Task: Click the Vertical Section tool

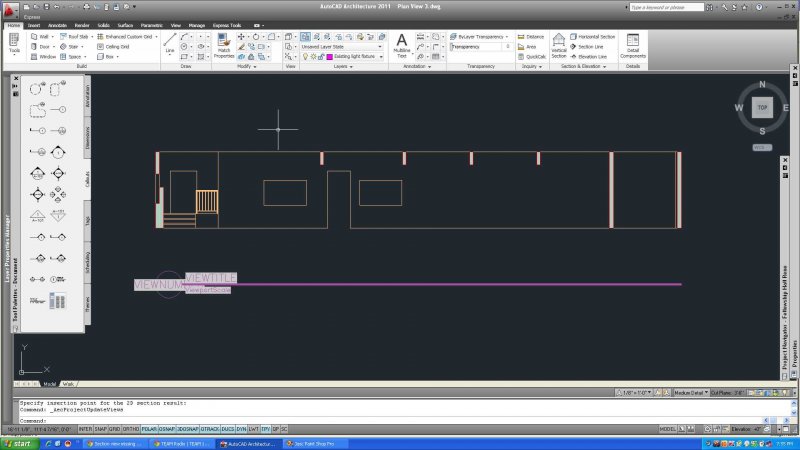Action: [559, 46]
